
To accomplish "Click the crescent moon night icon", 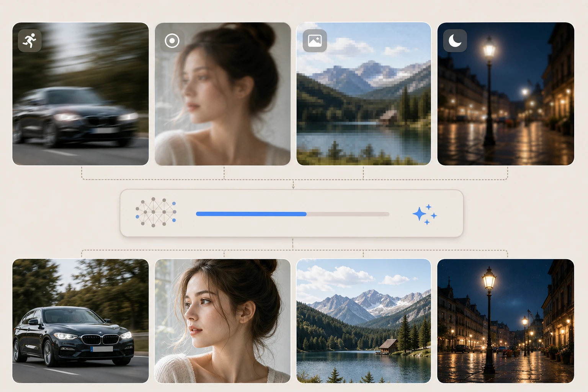I will (x=455, y=40).
